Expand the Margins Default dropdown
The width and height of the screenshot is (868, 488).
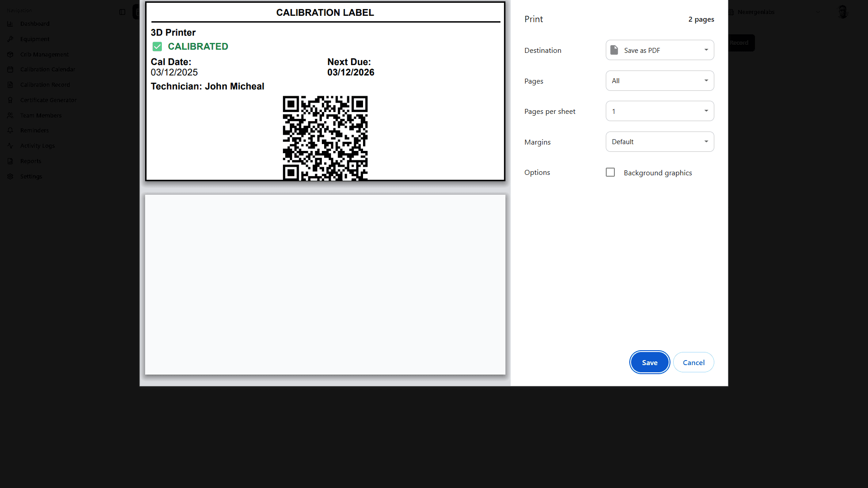(660, 142)
